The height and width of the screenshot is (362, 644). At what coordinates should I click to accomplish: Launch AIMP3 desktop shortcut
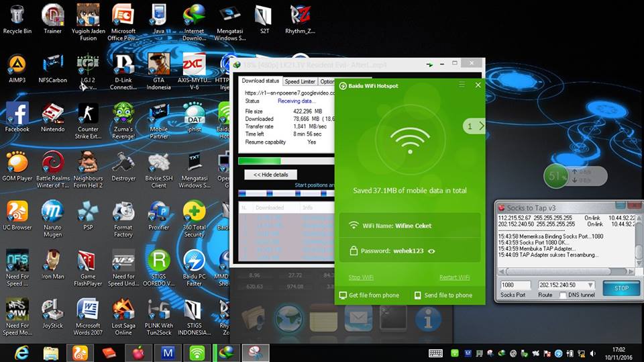(x=17, y=68)
